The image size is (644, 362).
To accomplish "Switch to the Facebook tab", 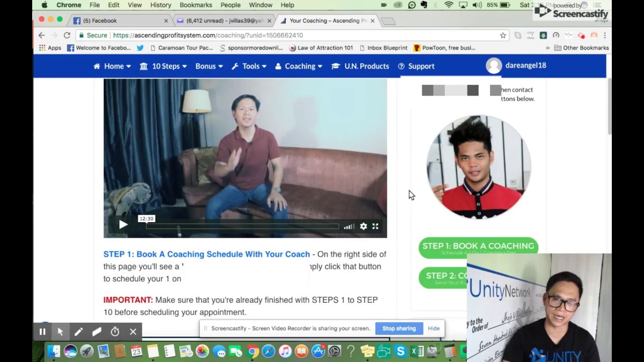I will [119, 21].
